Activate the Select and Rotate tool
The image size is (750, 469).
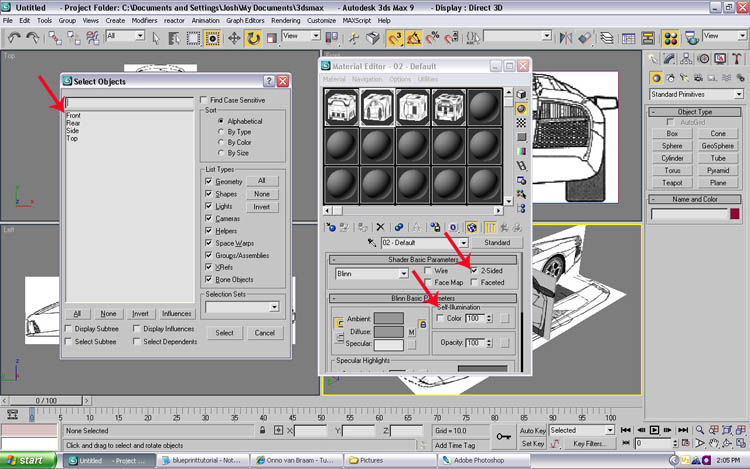pyautogui.click(x=254, y=37)
